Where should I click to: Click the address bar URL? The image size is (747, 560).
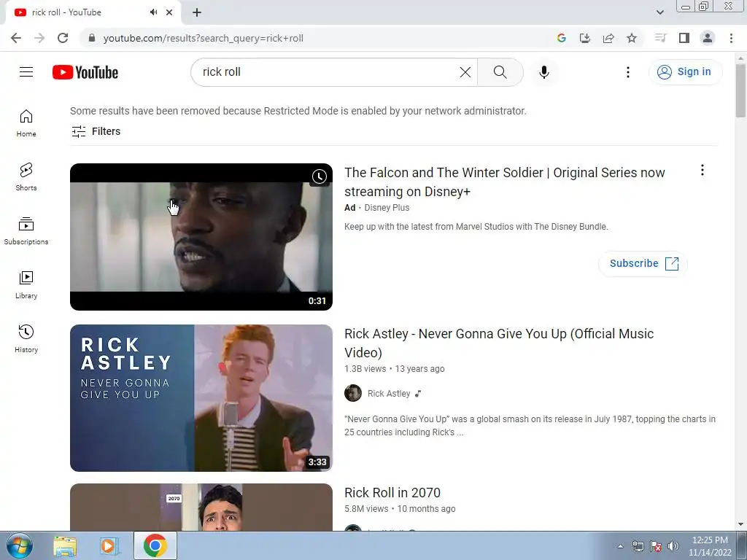[204, 38]
